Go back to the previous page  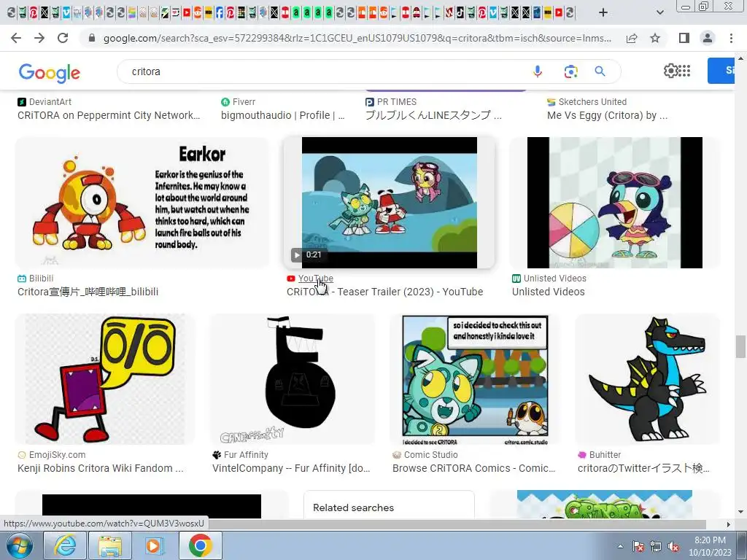[x=16, y=38]
